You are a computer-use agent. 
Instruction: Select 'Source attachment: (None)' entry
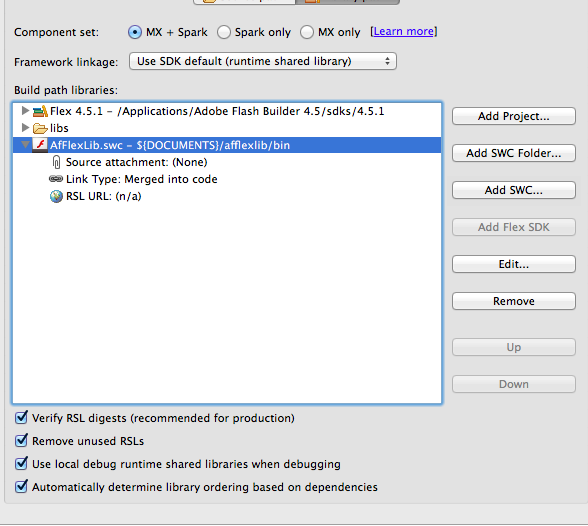136,162
